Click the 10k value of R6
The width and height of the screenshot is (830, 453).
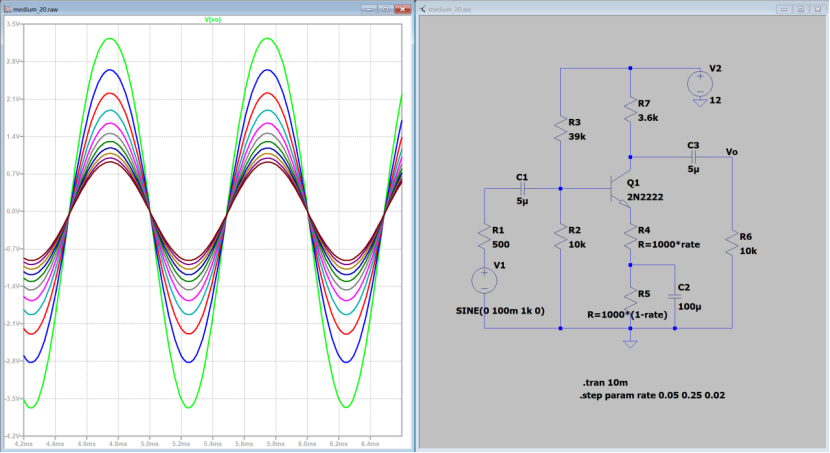[748, 251]
